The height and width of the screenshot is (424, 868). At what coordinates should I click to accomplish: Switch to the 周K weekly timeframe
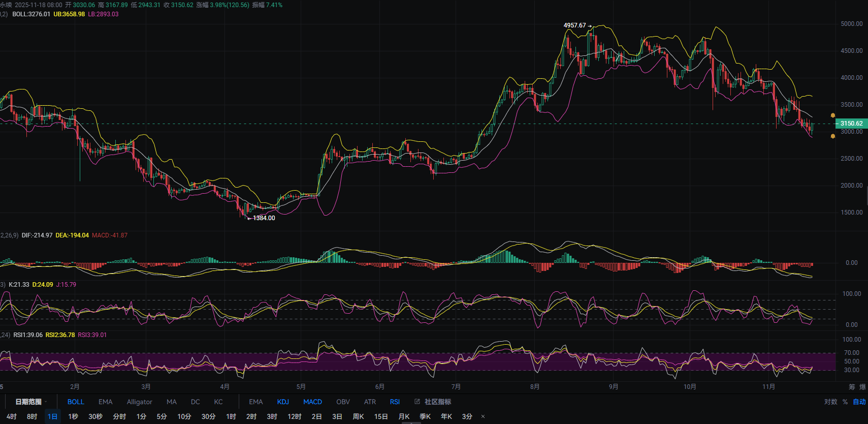(358, 416)
